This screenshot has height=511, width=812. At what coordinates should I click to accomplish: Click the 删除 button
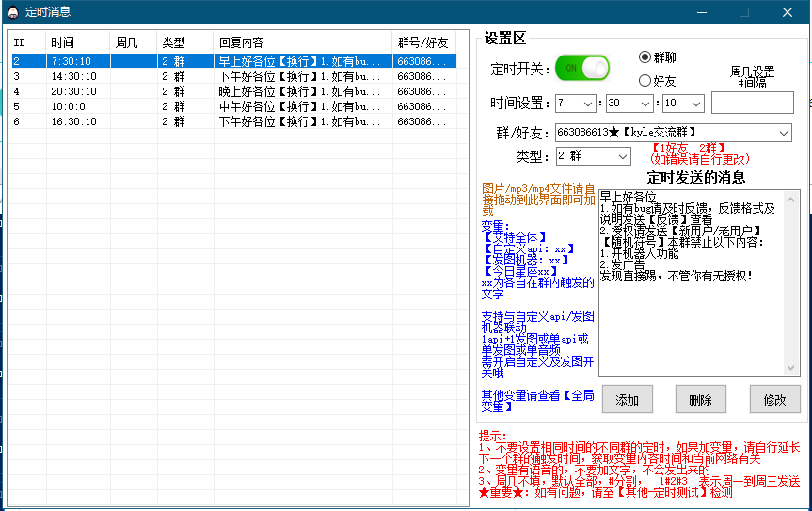(701, 399)
